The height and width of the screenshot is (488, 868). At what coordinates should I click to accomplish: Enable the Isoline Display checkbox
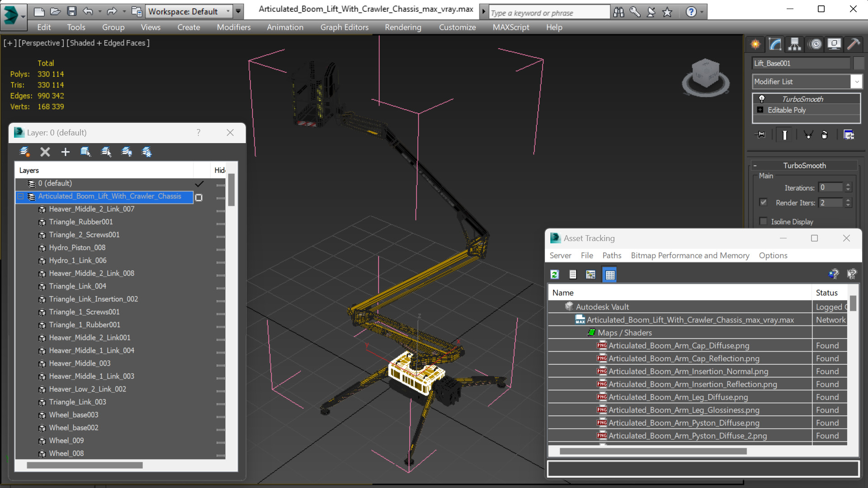(764, 221)
